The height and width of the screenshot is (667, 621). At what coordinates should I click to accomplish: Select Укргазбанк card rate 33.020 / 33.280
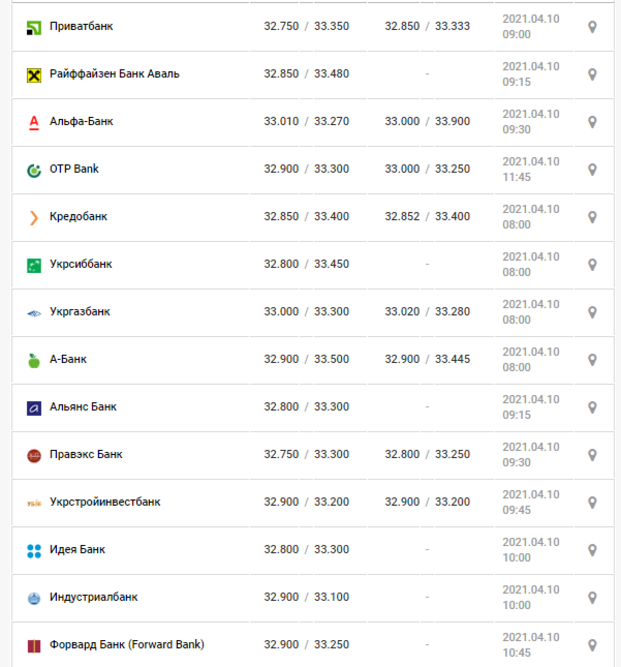click(427, 312)
